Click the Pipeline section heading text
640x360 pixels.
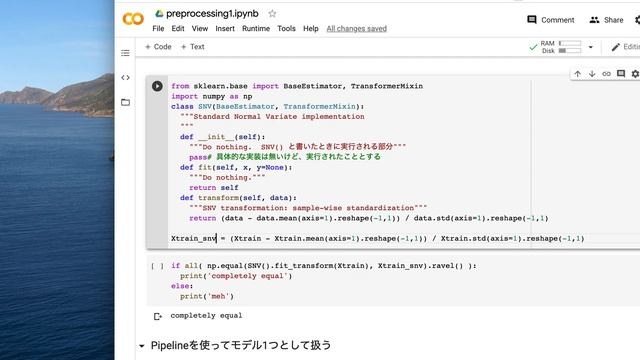[241, 346]
